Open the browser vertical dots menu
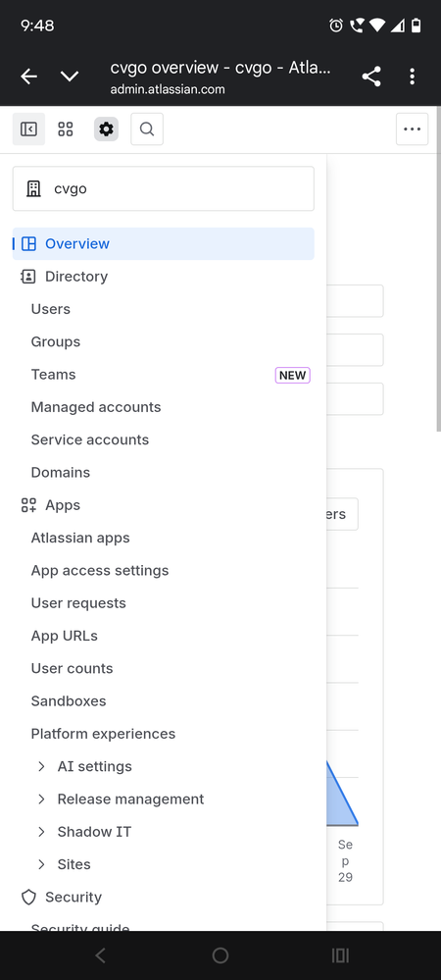The width and height of the screenshot is (441, 980). tap(413, 77)
